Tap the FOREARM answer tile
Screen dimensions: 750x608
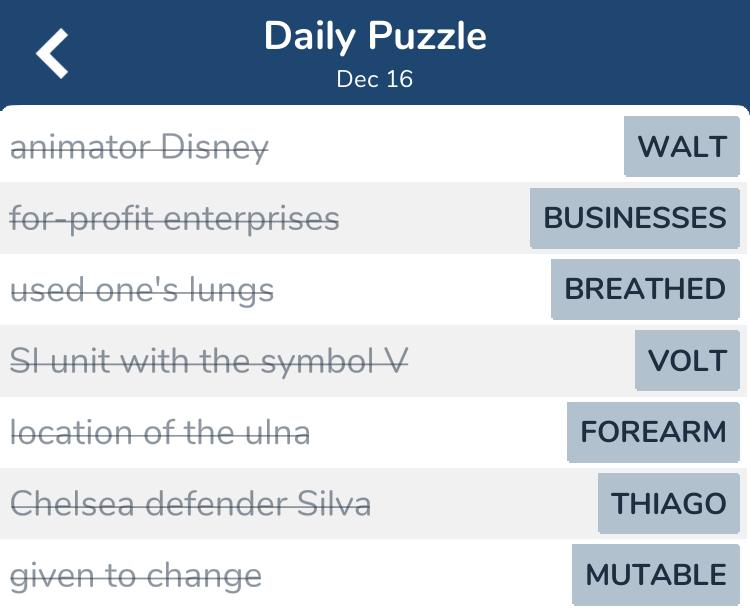click(653, 432)
